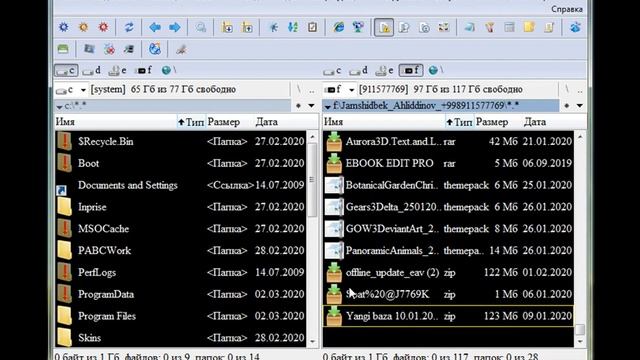Select the Program Files folder

tap(180, 316)
